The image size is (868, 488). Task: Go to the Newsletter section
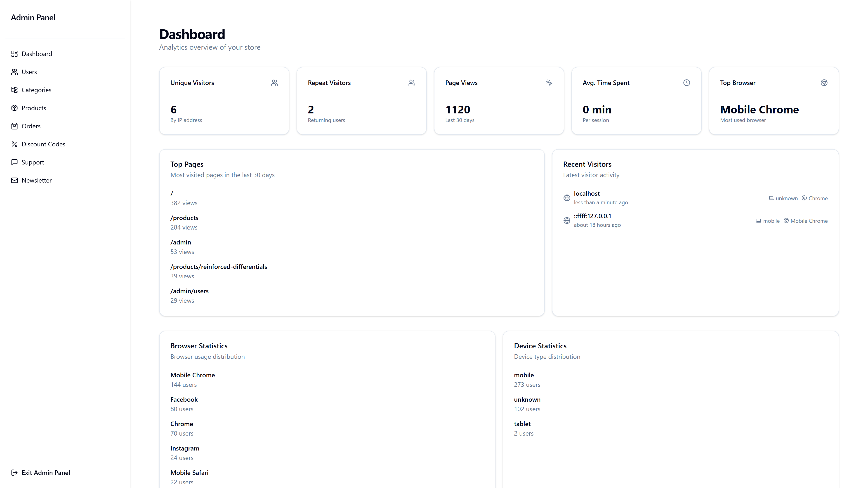coord(65,180)
